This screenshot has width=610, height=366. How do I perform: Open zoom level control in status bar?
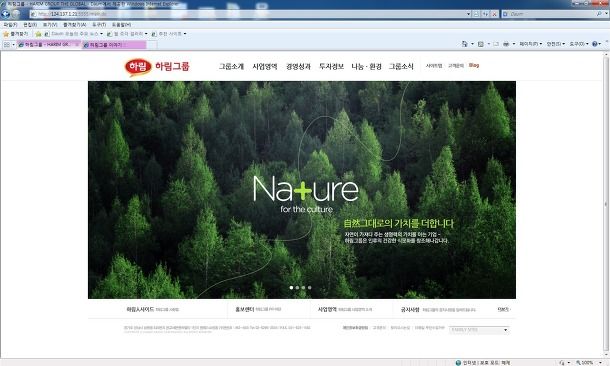[587, 362]
